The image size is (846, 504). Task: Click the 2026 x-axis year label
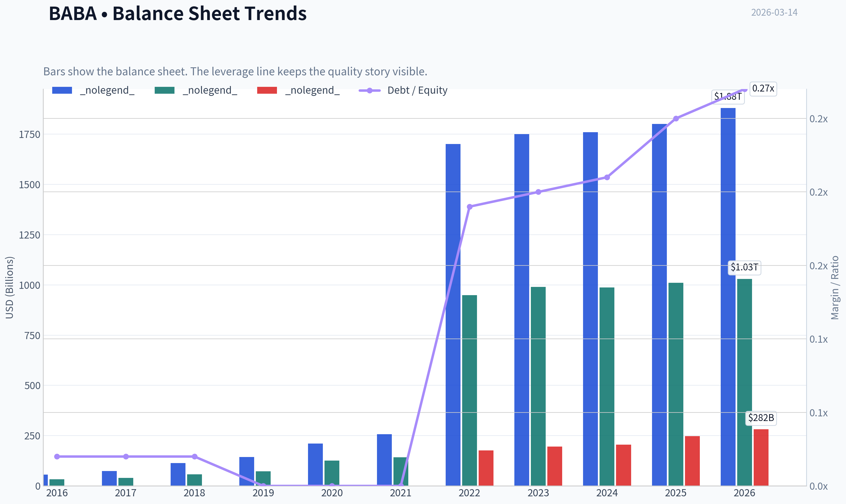(745, 493)
